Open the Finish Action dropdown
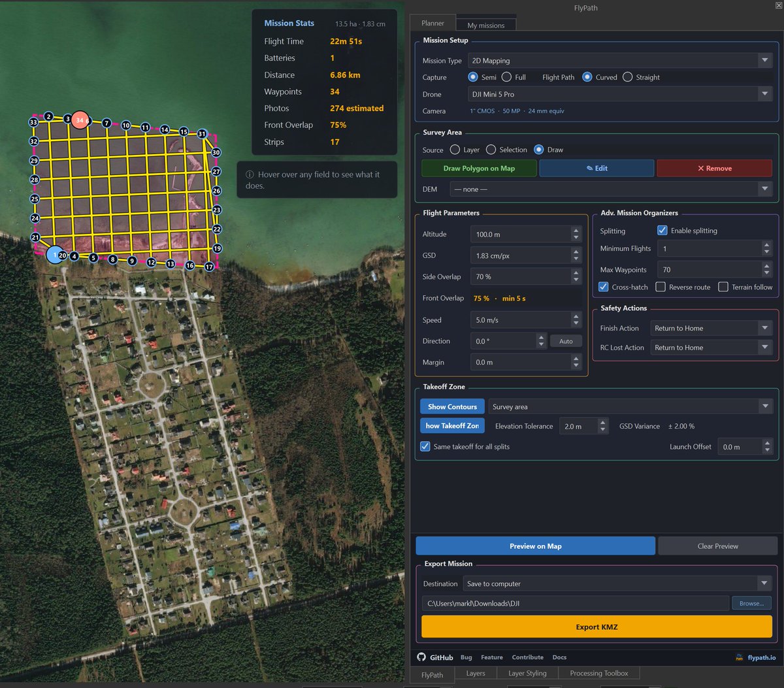The height and width of the screenshot is (688, 784). pos(711,328)
